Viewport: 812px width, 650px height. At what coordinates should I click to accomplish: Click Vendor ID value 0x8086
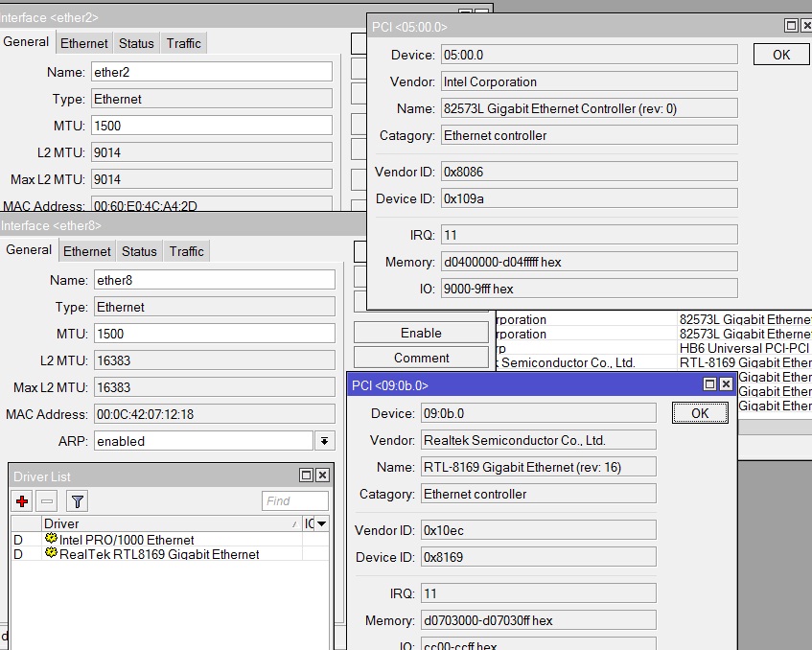pyautogui.click(x=590, y=172)
